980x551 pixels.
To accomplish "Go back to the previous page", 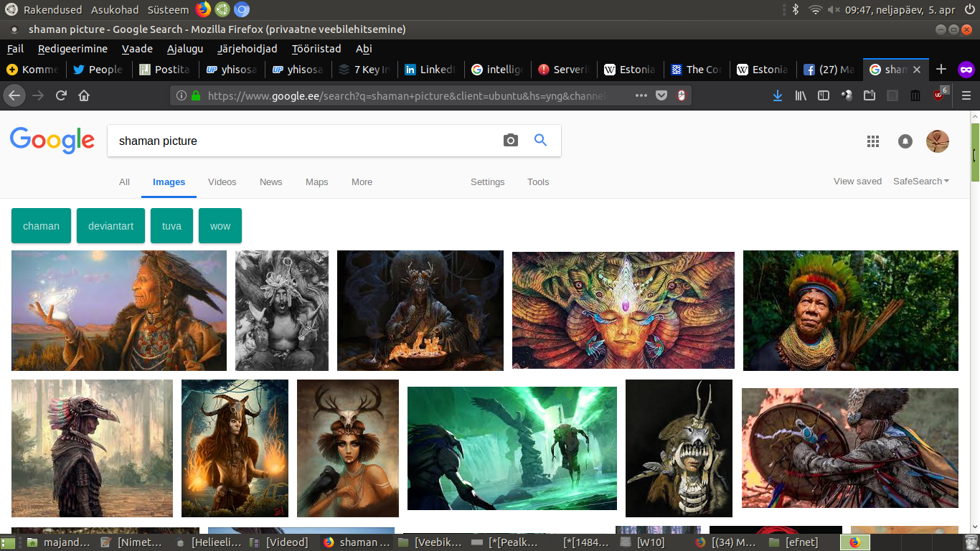I will click(15, 95).
